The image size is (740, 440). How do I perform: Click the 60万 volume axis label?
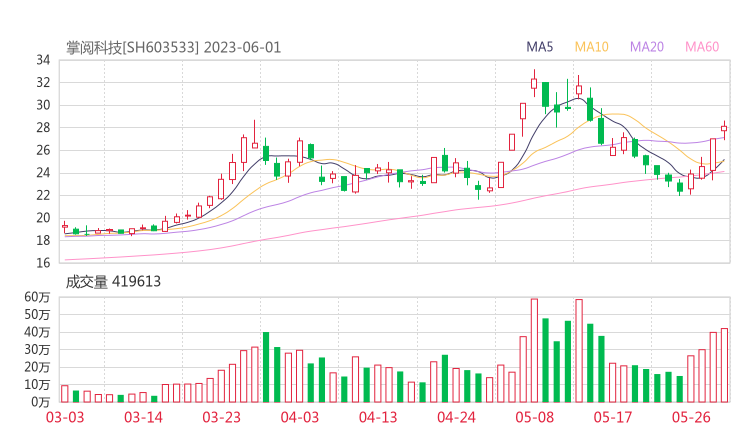[x=37, y=297]
